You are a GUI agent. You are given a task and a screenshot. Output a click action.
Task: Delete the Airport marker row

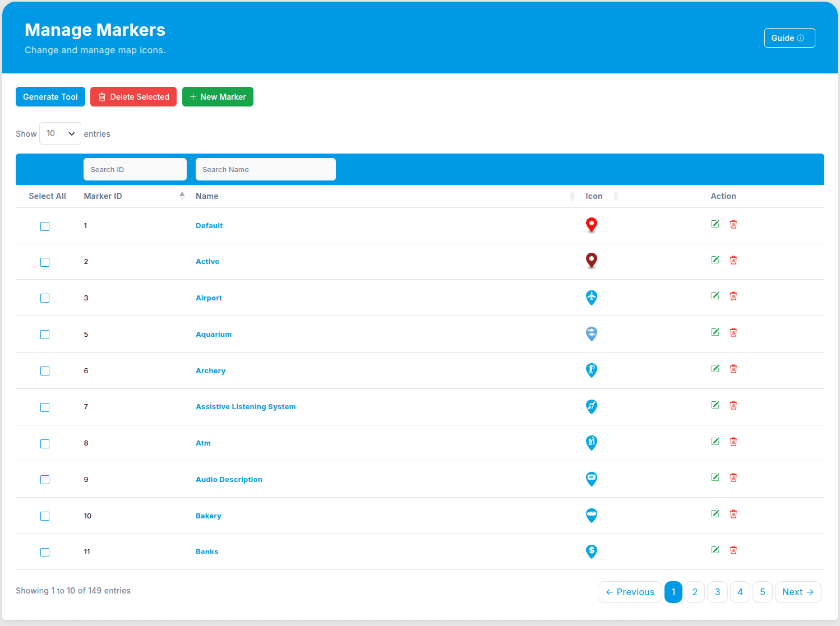coord(733,296)
